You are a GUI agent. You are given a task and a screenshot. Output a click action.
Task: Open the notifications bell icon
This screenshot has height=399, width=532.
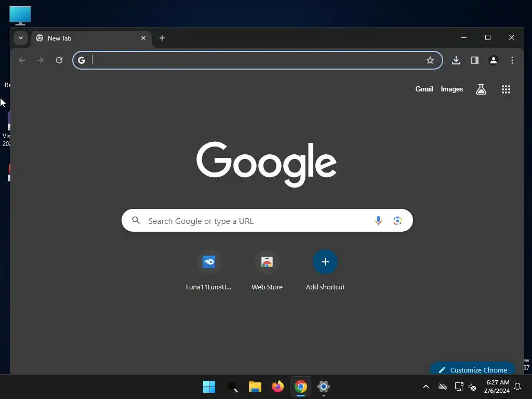(x=518, y=387)
